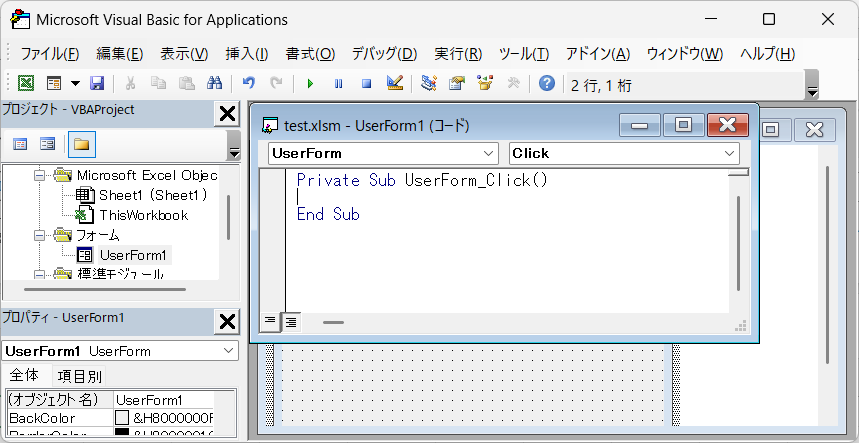Click the code window vertical scrollbar

(x=739, y=244)
